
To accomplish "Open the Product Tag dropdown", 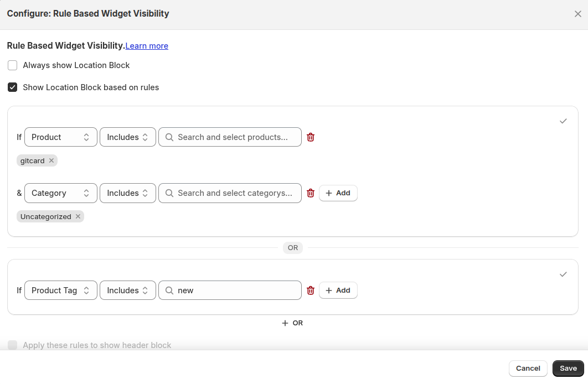I will [x=60, y=290].
